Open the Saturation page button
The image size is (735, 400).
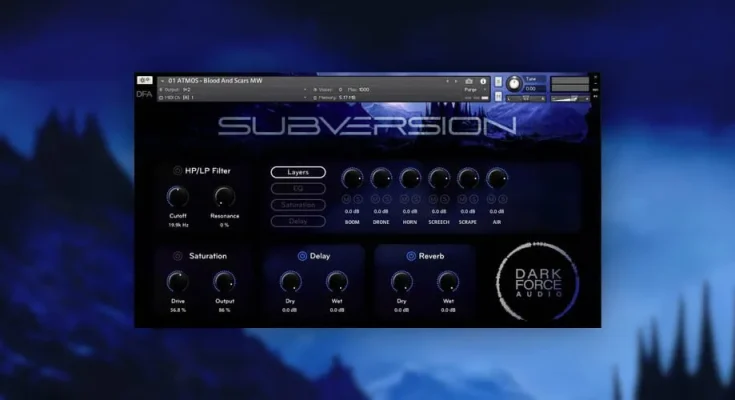298,204
